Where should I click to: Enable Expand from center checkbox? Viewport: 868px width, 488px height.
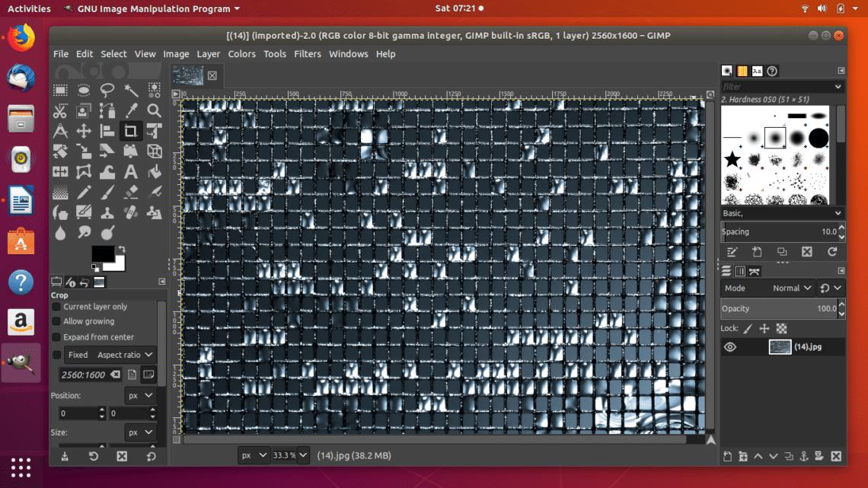pyautogui.click(x=56, y=337)
